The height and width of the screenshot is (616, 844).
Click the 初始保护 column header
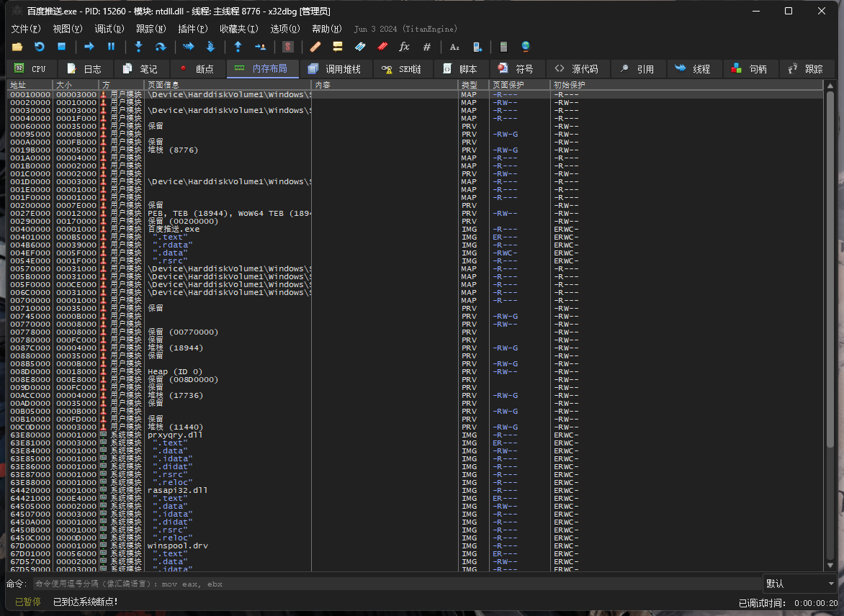tap(687, 85)
